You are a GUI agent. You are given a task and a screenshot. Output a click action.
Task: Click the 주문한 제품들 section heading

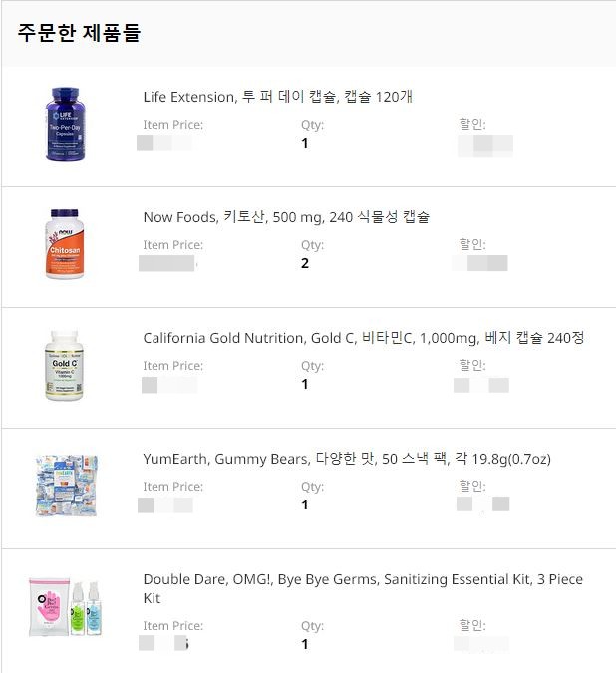pos(79,33)
